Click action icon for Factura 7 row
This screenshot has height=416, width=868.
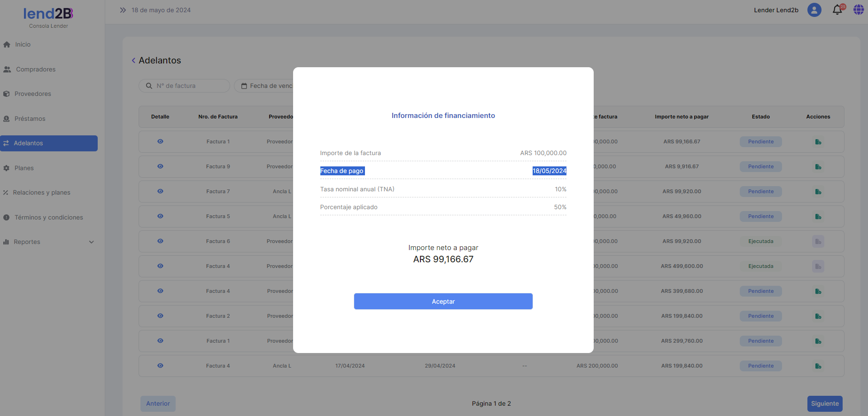click(x=818, y=192)
